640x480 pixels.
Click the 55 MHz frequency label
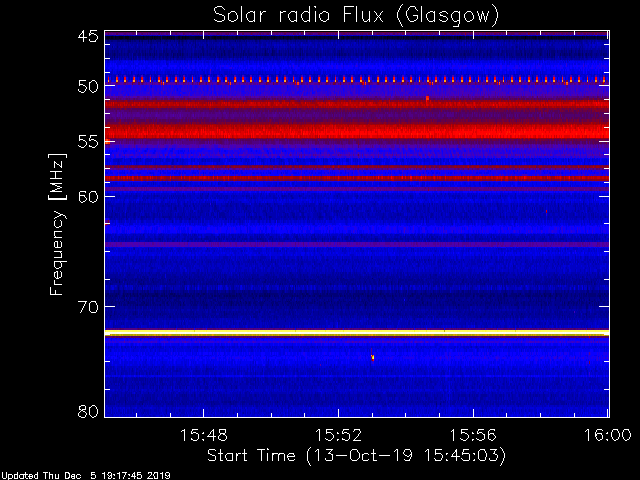point(88,142)
